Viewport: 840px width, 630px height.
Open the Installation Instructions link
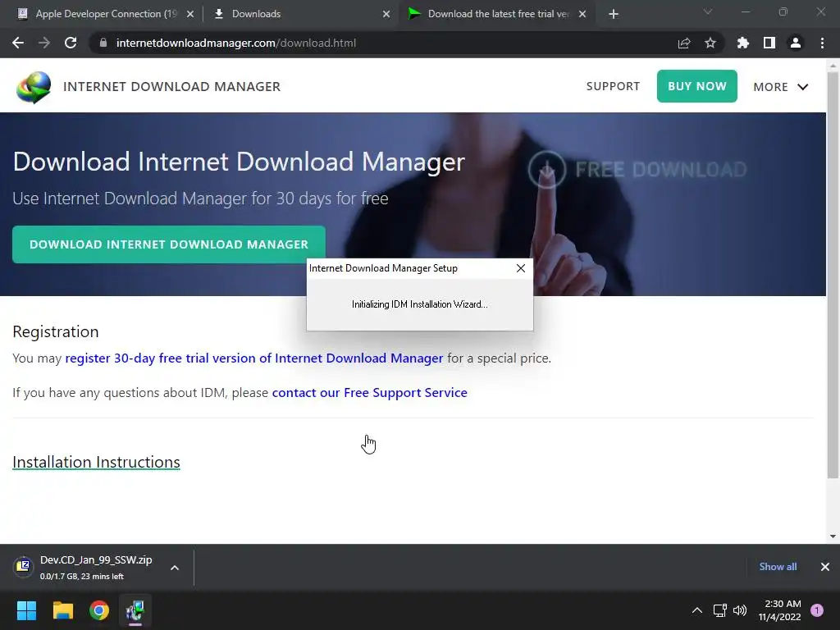(97, 462)
